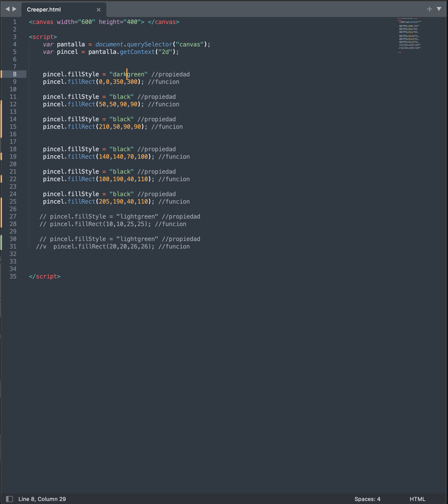Click the minimap code preview

coord(410,35)
